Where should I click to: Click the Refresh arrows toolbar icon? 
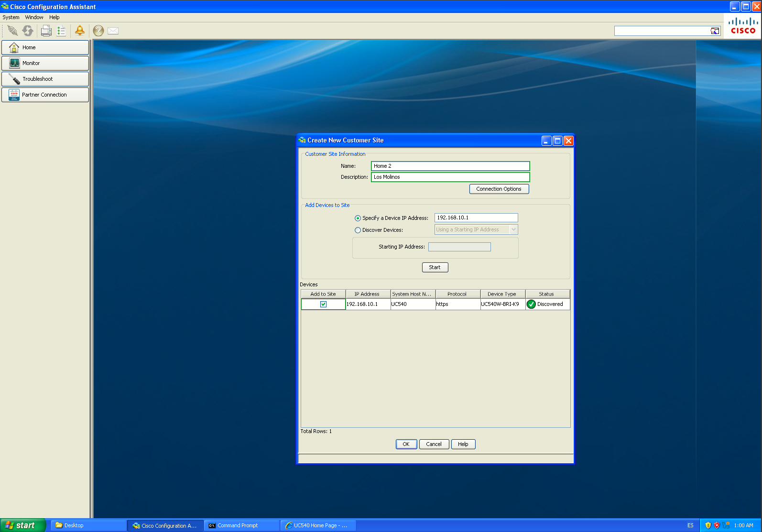click(x=28, y=31)
